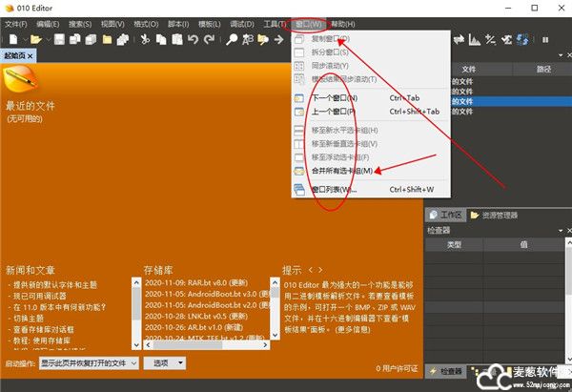Viewport: 572px width, 392px height.
Task: Click the plus-minus operations toolbar icon
Action: point(490,39)
